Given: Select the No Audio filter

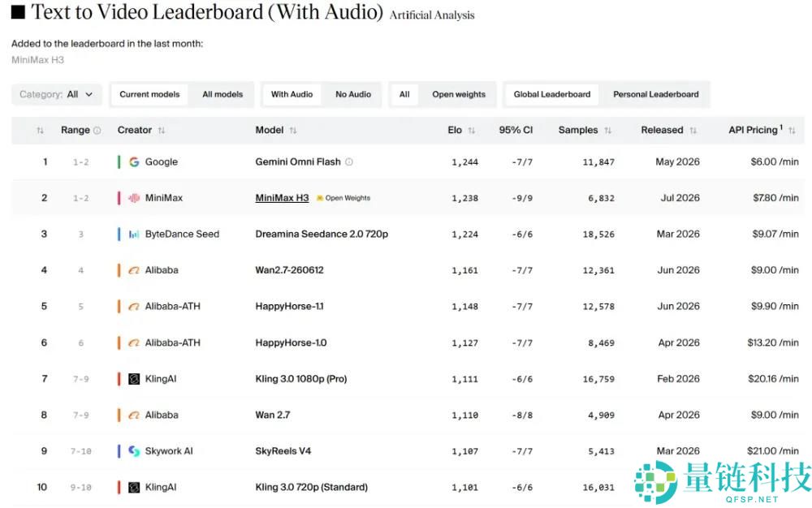Looking at the screenshot, I should tap(353, 94).
